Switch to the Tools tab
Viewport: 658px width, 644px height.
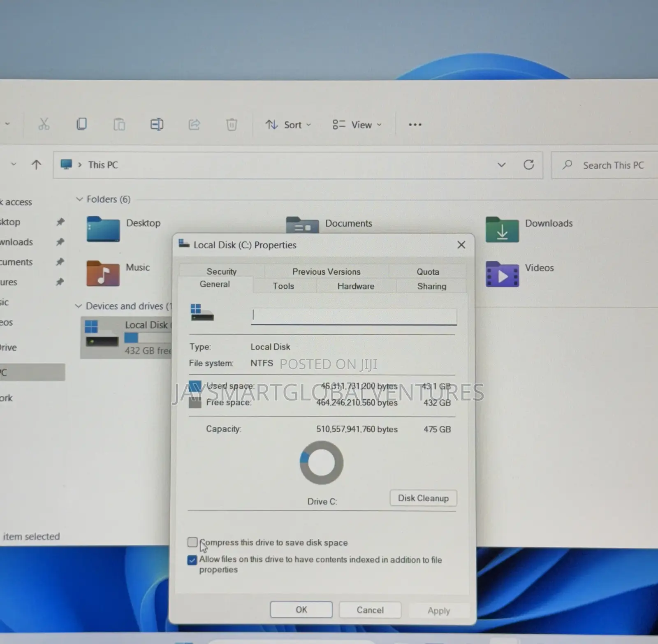click(x=283, y=286)
